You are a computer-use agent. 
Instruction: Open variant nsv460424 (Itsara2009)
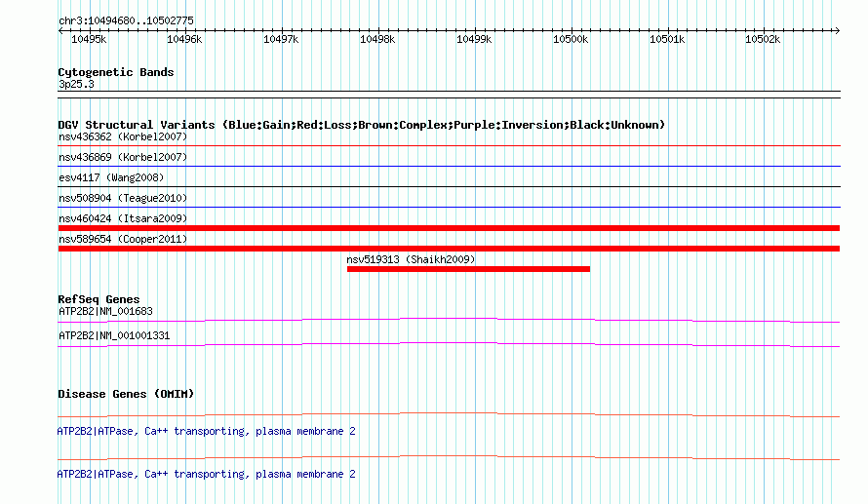tap(123, 218)
